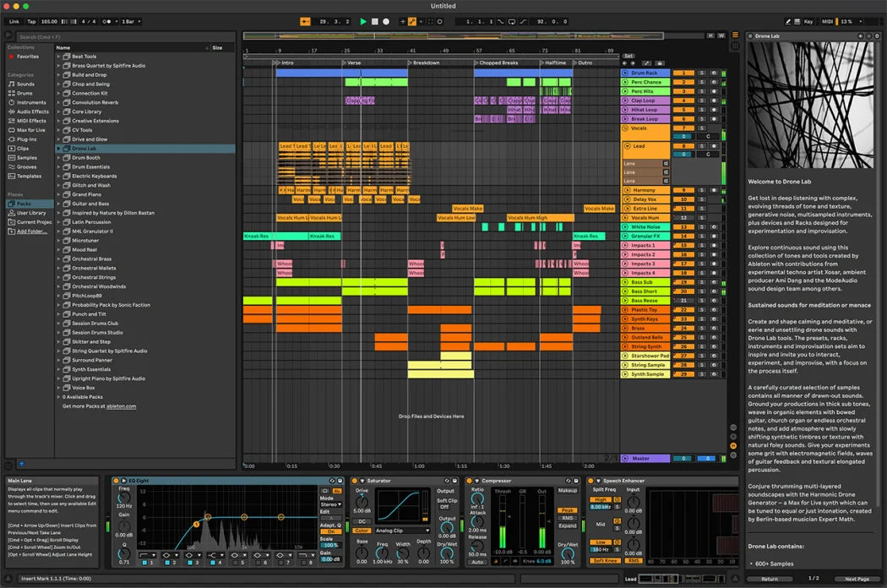The width and height of the screenshot is (887, 588).
Task: Click the Next Page button in help panel
Action: pos(857,579)
